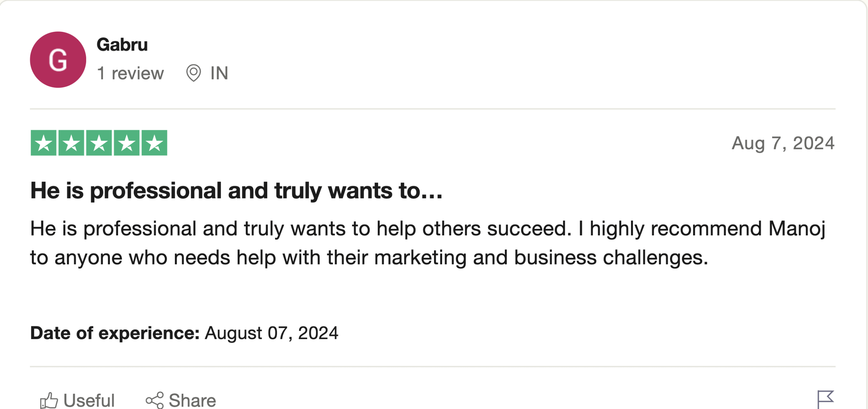
Task: Click the second green rating star
Action: click(71, 143)
